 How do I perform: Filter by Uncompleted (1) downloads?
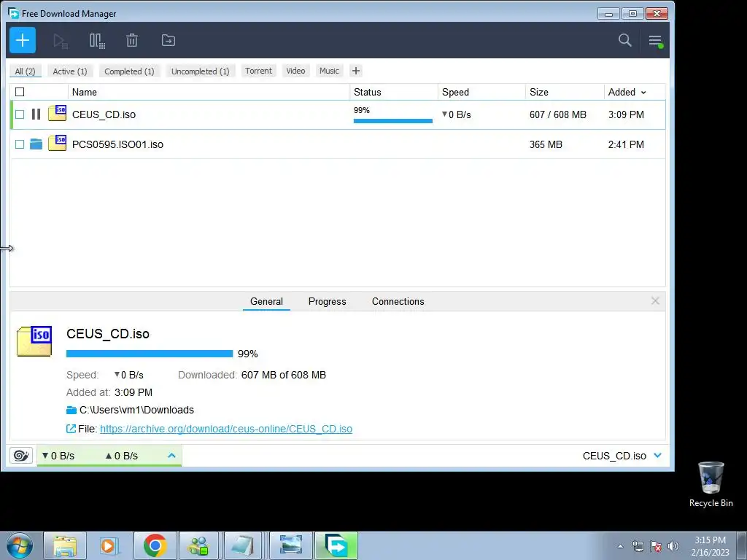tap(200, 71)
